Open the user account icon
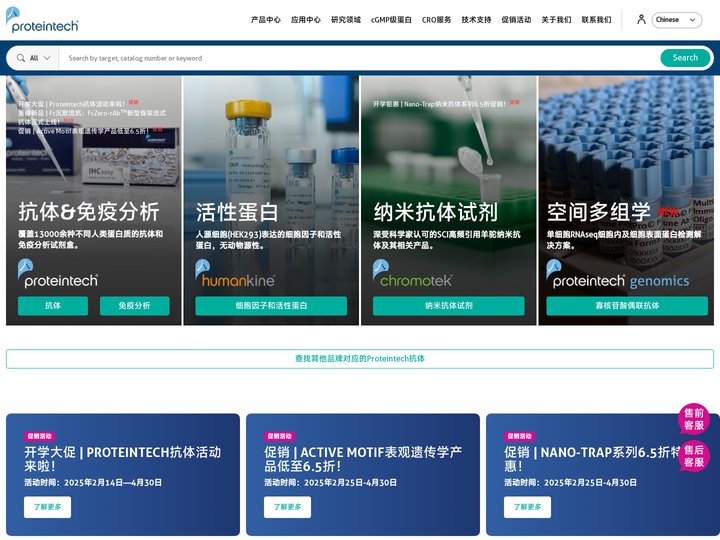Viewport: 720px width, 540px height. point(641,19)
